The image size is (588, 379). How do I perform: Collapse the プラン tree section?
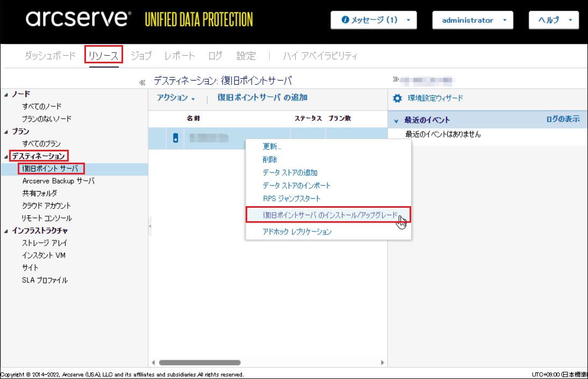coord(6,132)
